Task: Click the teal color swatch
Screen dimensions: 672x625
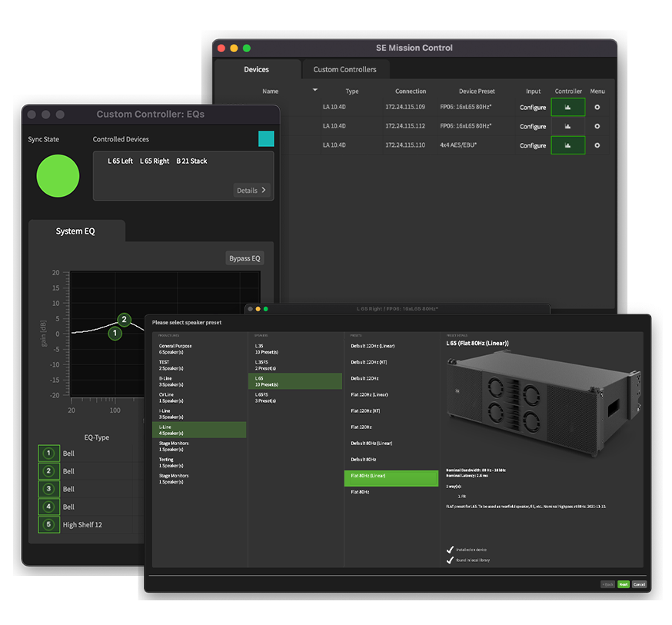Action: coord(266,139)
